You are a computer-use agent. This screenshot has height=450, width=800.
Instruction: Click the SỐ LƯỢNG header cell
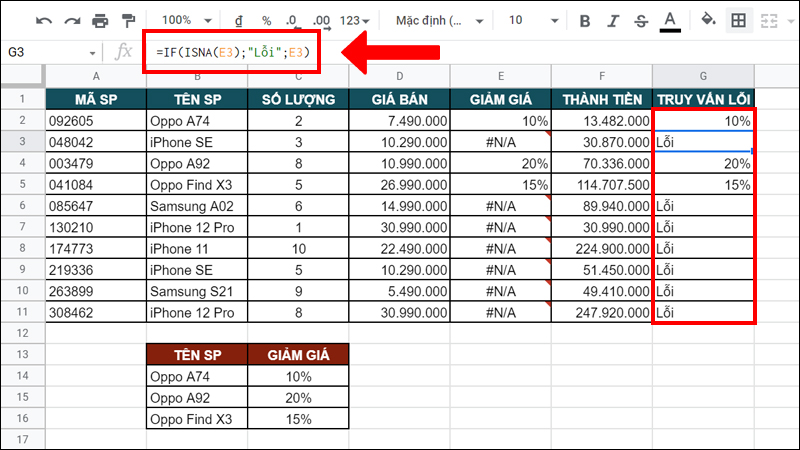click(298, 99)
